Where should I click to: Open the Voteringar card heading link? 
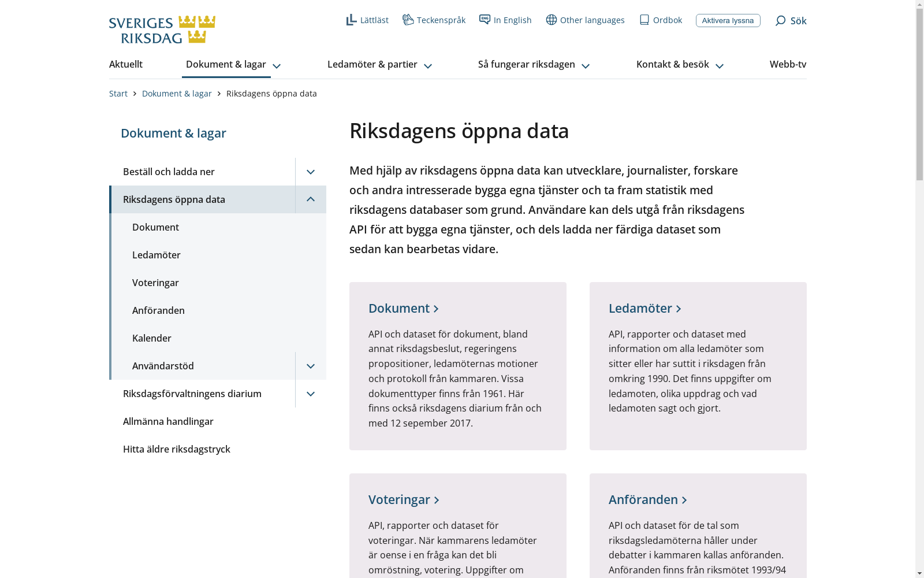pos(404,499)
